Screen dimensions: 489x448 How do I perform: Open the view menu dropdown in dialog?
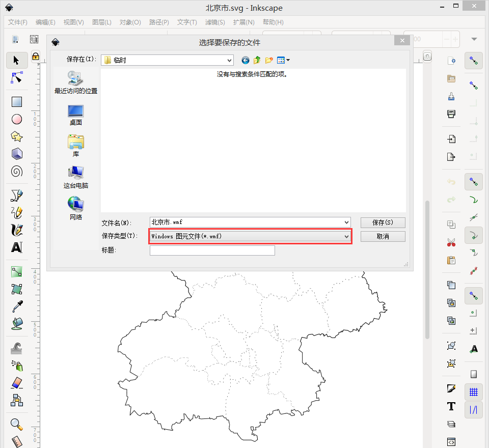(x=283, y=60)
